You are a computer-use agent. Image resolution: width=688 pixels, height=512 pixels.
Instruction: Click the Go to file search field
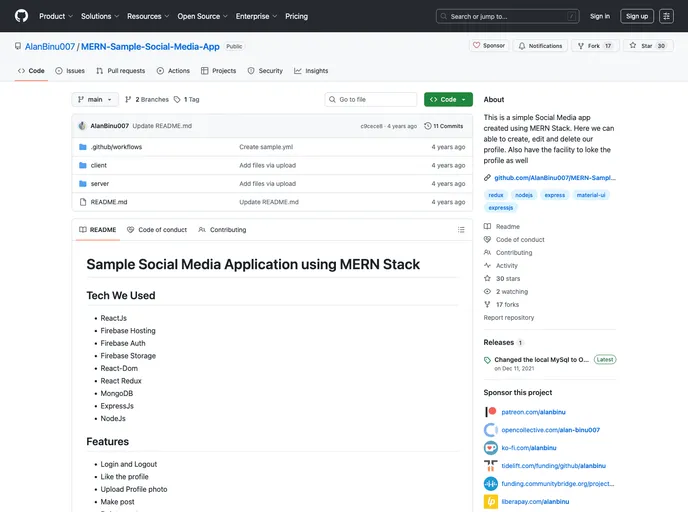pyautogui.click(x=371, y=100)
